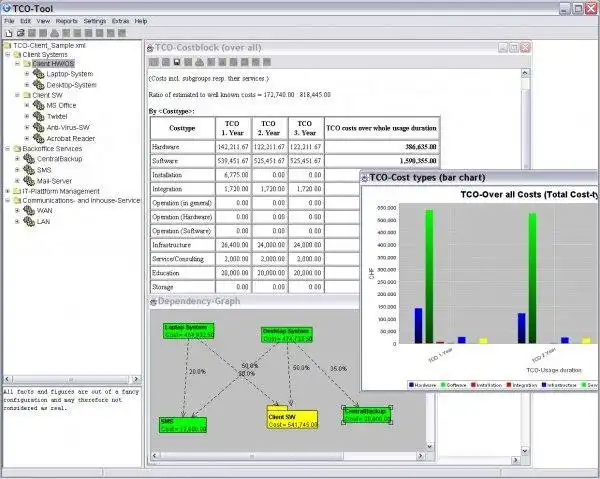The height and width of the screenshot is (479, 600).
Task: Click the right arrow of tree panel scrollbar
Action: tap(136, 379)
